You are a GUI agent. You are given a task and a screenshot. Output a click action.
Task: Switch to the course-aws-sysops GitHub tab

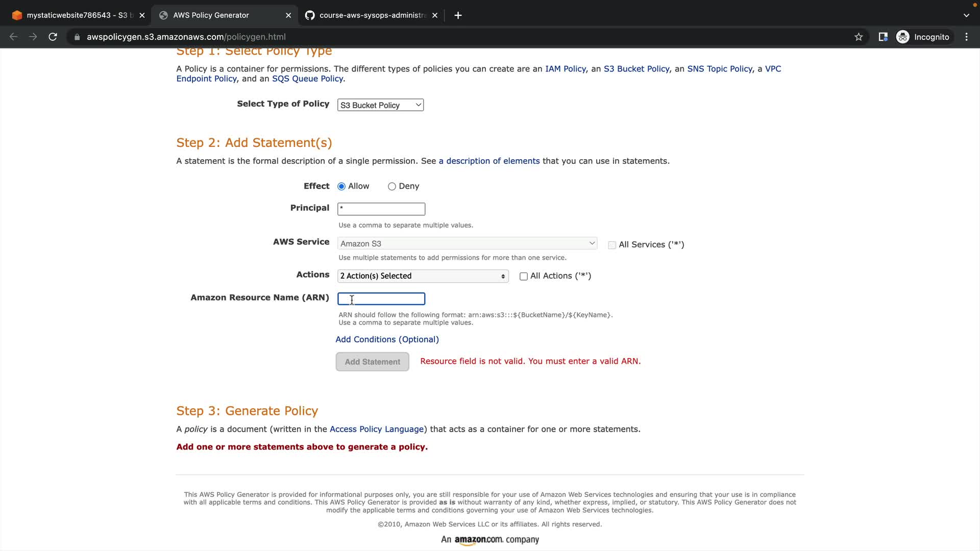pyautogui.click(x=370, y=15)
